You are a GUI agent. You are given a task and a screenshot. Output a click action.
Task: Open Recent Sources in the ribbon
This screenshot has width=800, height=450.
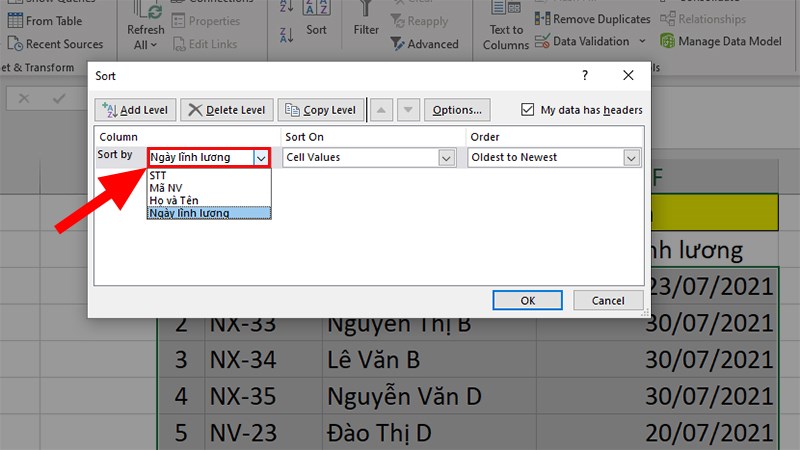(x=55, y=44)
